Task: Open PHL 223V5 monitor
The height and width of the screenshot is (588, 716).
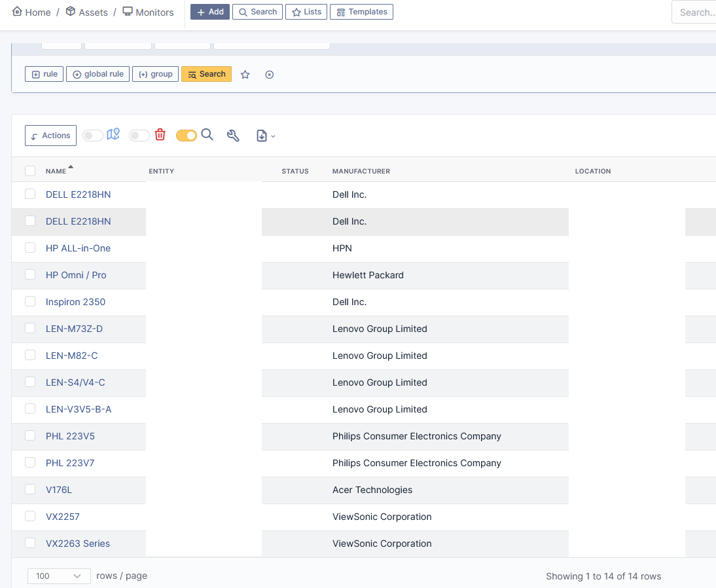Action: tap(70, 436)
